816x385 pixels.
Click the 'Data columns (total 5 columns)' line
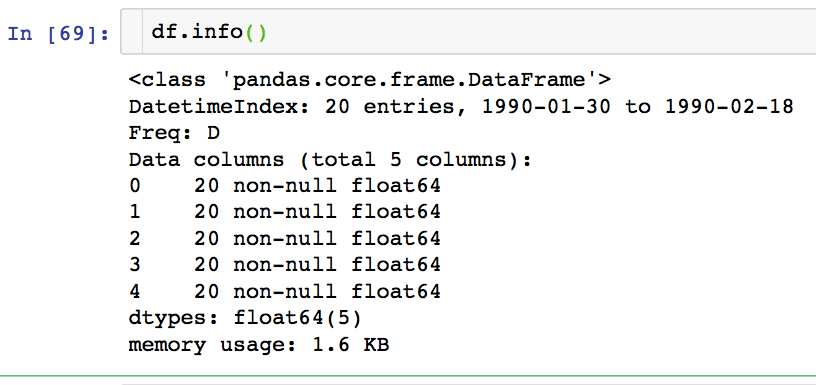330,160
